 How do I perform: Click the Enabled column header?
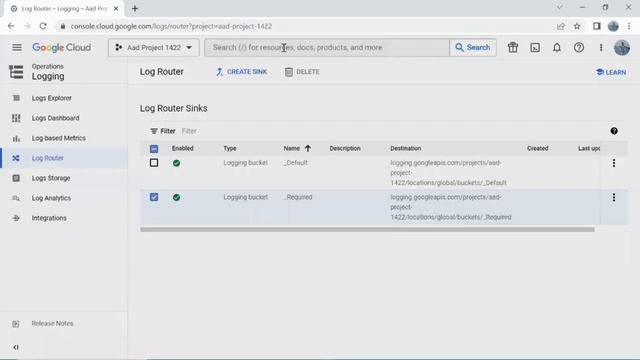[x=182, y=148]
